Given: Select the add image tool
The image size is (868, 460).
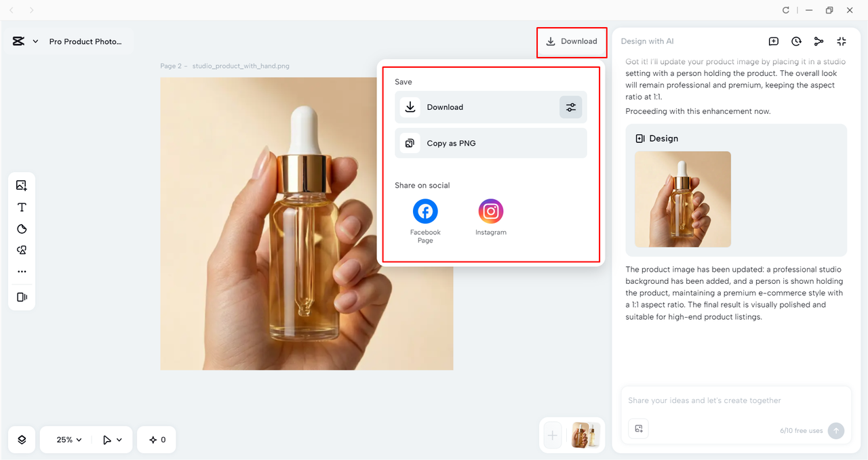Looking at the screenshot, I should tap(22, 186).
